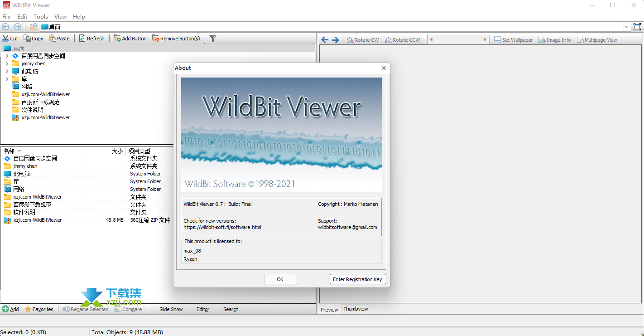Open the Tools menu
The height and width of the screenshot is (336, 644).
click(41, 16)
